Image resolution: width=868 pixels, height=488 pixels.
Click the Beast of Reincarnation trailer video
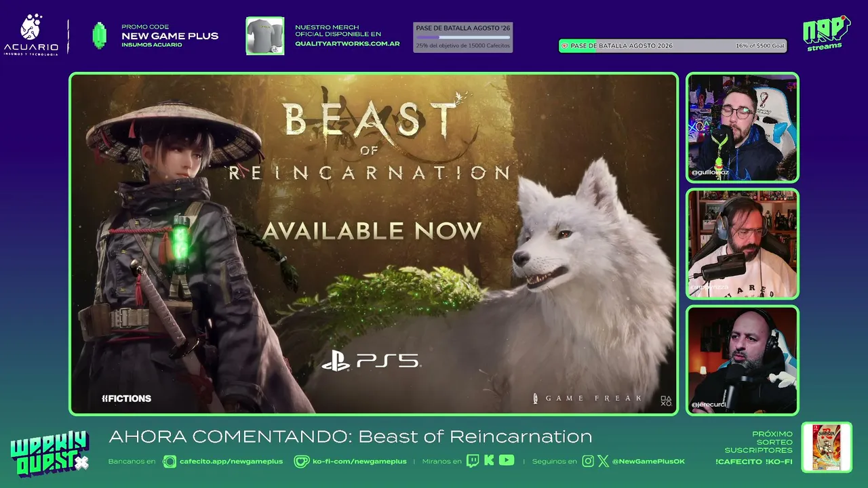click(x=374, y=244)
